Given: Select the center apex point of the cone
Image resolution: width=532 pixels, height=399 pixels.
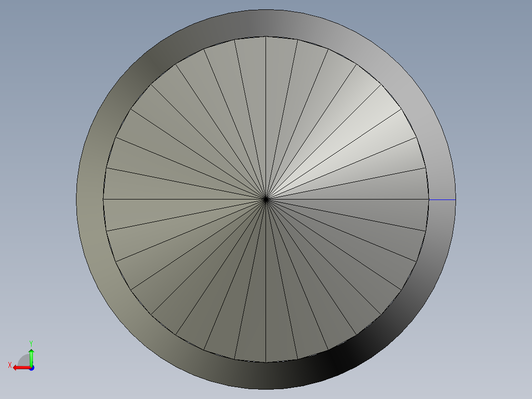Looking at the screenshot, I should pos(266,199).
